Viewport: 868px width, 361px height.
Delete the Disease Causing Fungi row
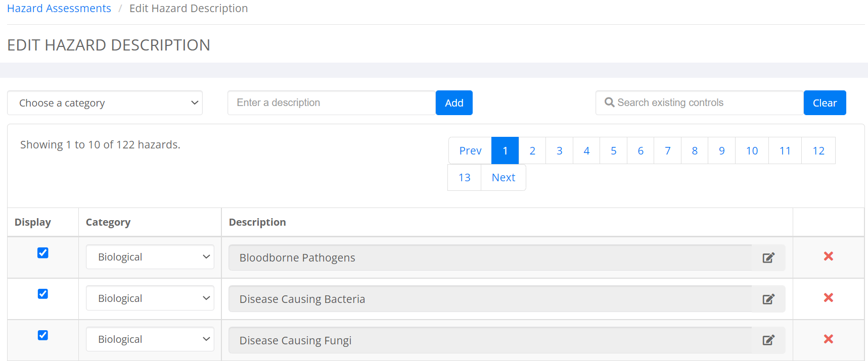pyautogui.click(x=828, y=339)
